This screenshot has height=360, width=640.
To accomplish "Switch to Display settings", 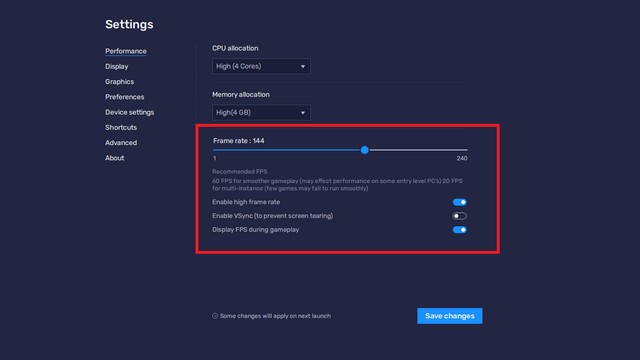I will click(117, 66).
